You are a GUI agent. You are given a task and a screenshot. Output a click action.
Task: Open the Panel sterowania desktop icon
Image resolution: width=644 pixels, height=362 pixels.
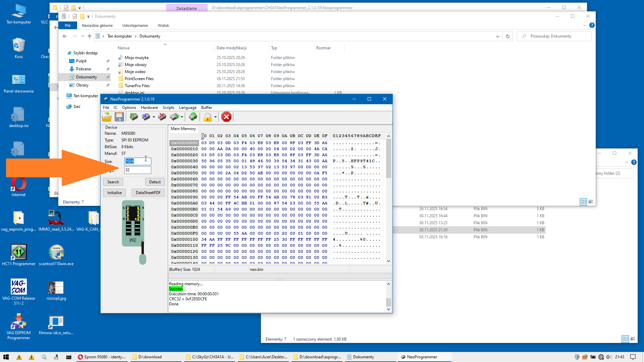[19, 83]
